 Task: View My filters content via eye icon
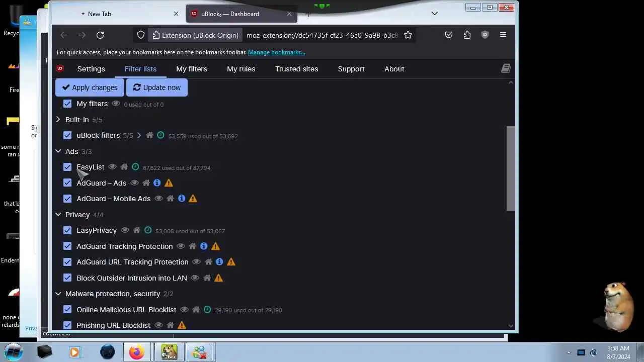116,104
